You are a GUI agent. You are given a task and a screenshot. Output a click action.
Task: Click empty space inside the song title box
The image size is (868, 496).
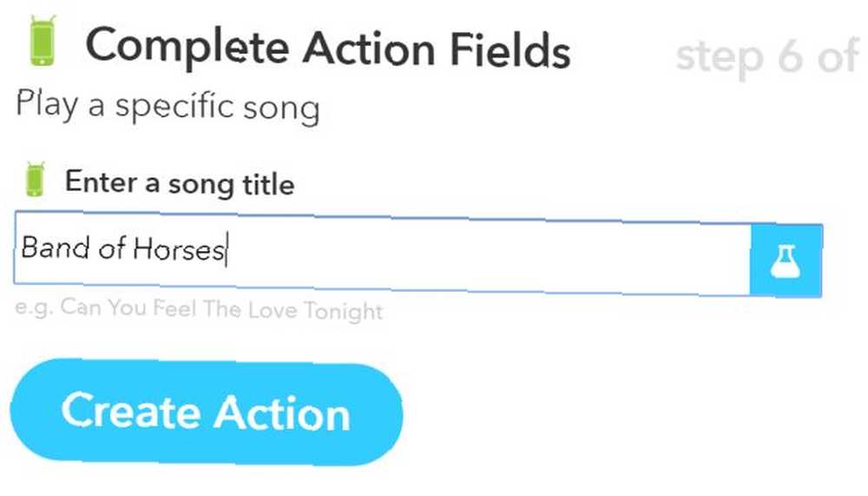pos(487,256)
